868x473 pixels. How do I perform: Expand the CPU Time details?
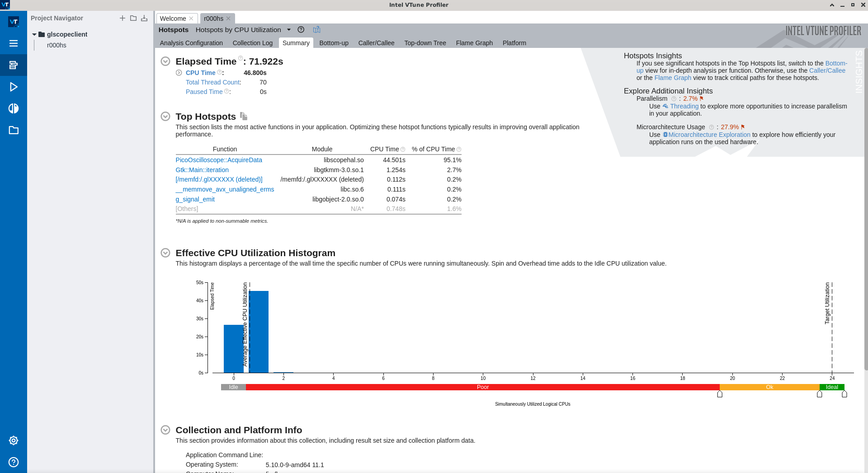click(179, 73)
